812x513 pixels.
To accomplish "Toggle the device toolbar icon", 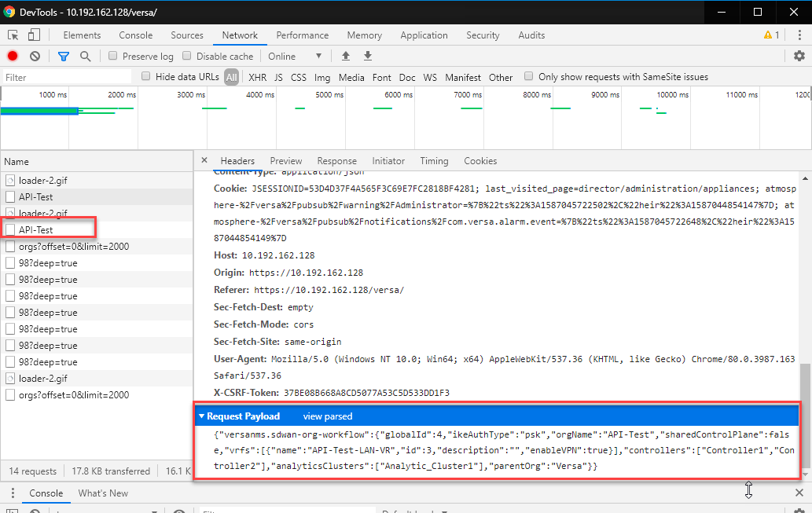I will pos(34,35).
